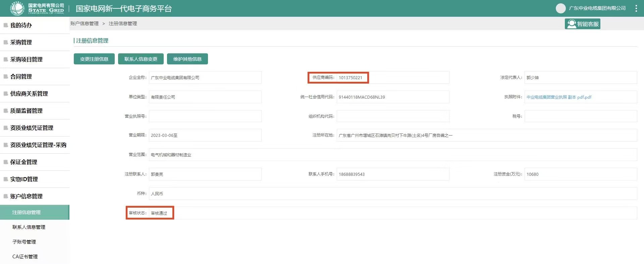
Task: Open 智能客服 smart customer service
Action: [583, 24]
